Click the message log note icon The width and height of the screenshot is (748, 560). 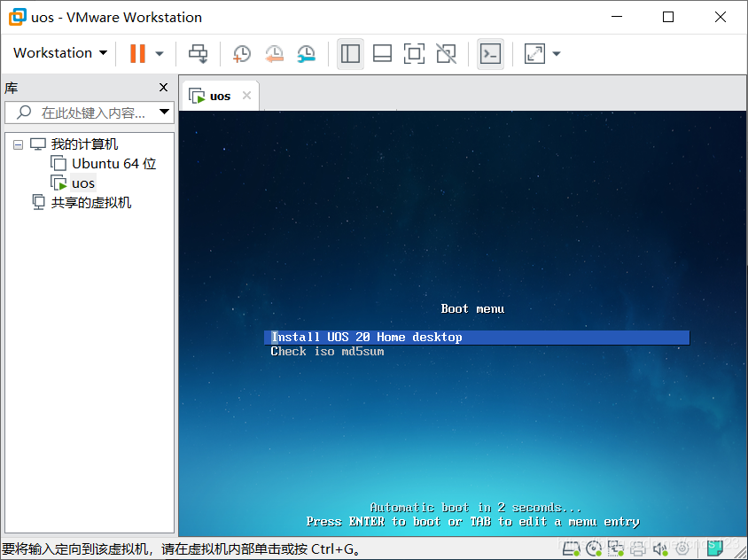[x=714, y=548]
